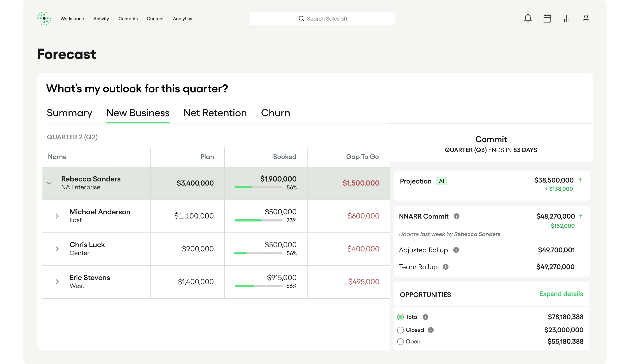Click info icon next to NNARR Commit

(x=457, y=216)
